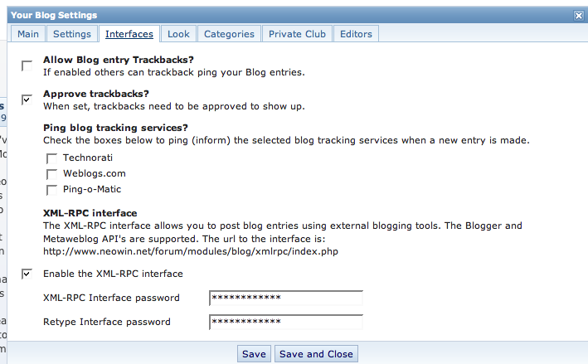The width and height of the screenshot is (588, 364).
Task: Check the Weblogs.com ping service box
Action: 52,173
